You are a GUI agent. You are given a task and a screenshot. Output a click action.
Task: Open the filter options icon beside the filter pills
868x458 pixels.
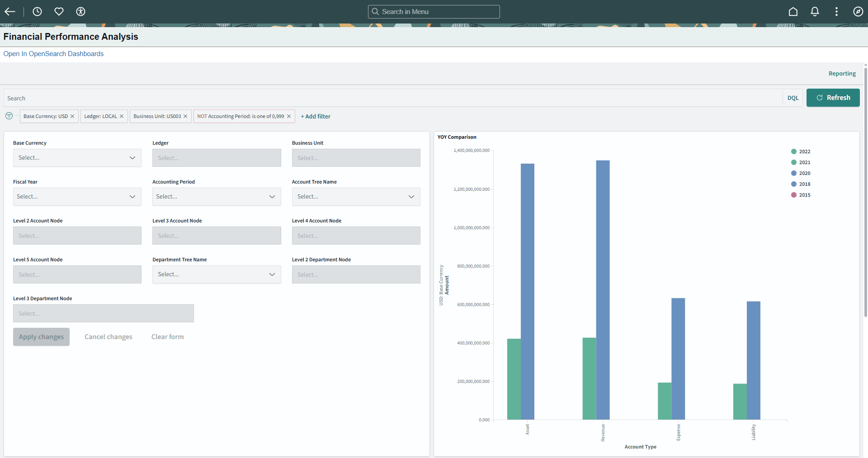(9, 116)
